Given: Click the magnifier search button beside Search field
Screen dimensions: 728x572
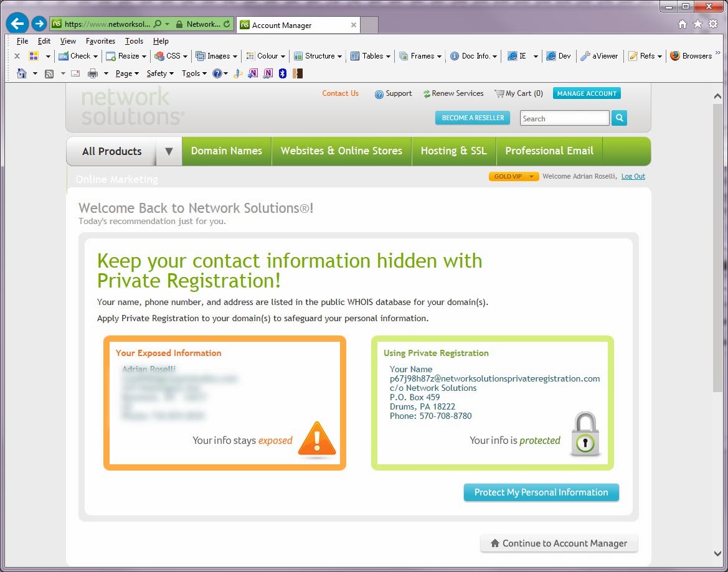Looking at the screenshot, I should point(620,118).
